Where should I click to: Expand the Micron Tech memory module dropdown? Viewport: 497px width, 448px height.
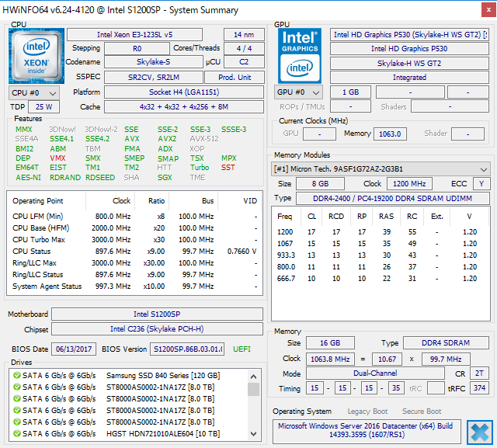(x=381, y=169)
